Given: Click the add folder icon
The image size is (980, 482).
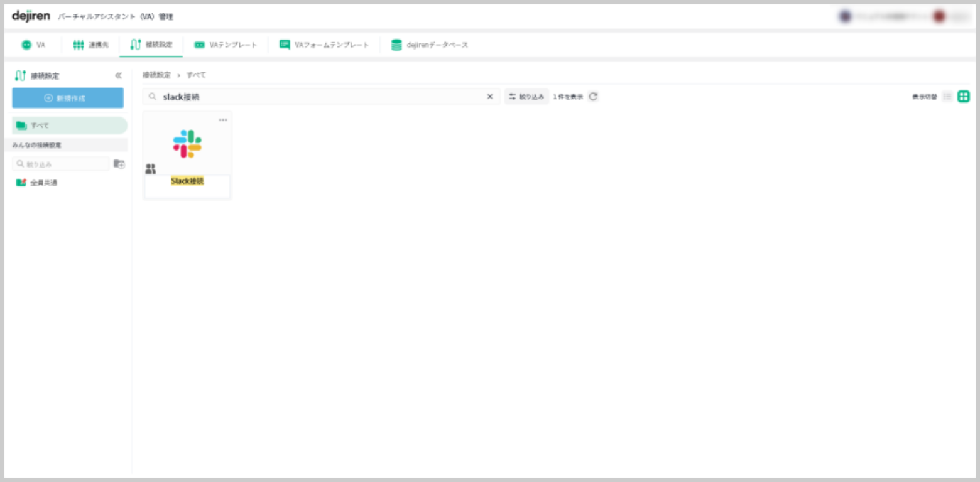Looking at the screenshot, I should pyautogui.click(x=119, y=164).
